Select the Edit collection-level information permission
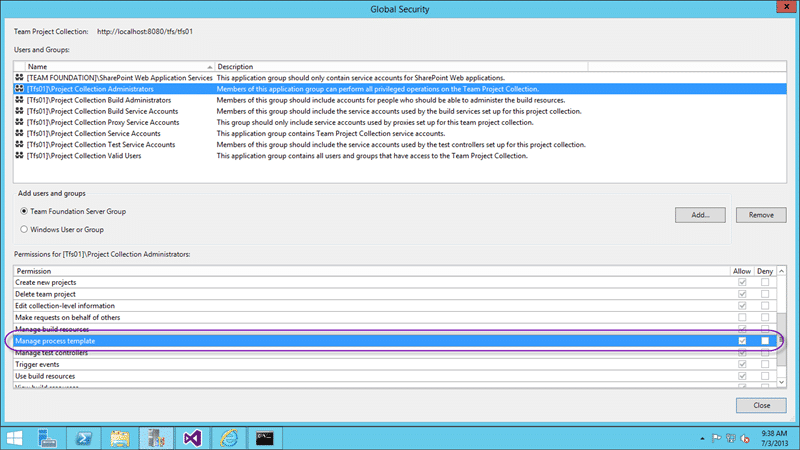800x450 pixels. pyautogui.click(x=395, y=306)
